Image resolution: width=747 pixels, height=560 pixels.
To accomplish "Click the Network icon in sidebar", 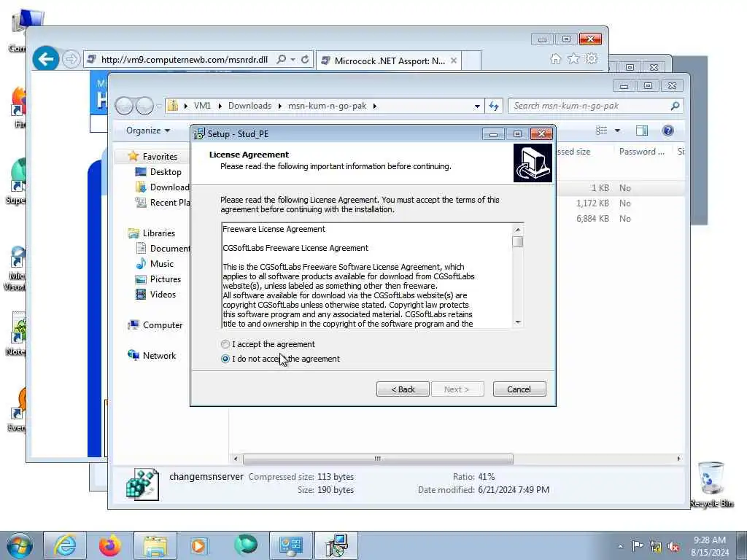I will [x=133, y=355].
